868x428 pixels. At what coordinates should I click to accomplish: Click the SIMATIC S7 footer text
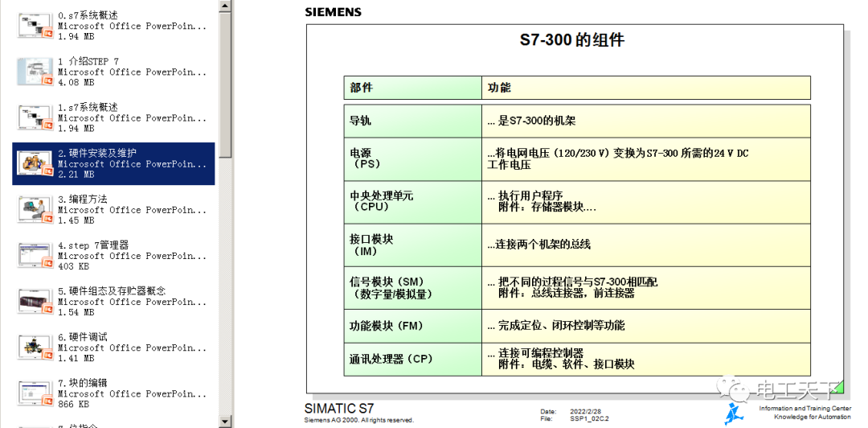[339, 409]
